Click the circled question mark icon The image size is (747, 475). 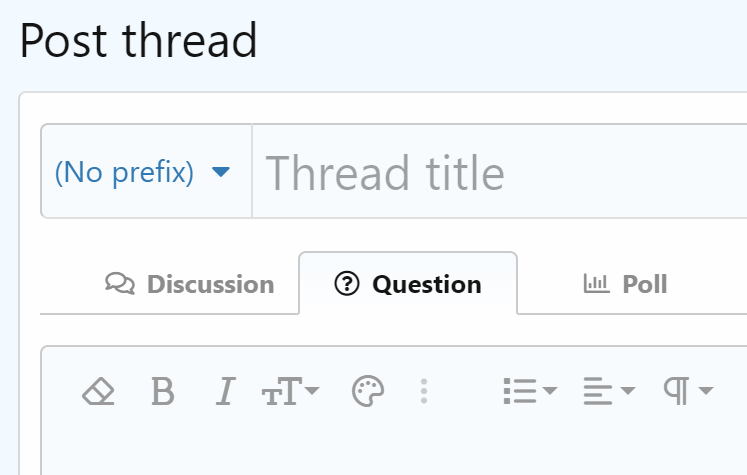(x=347, y=284)
